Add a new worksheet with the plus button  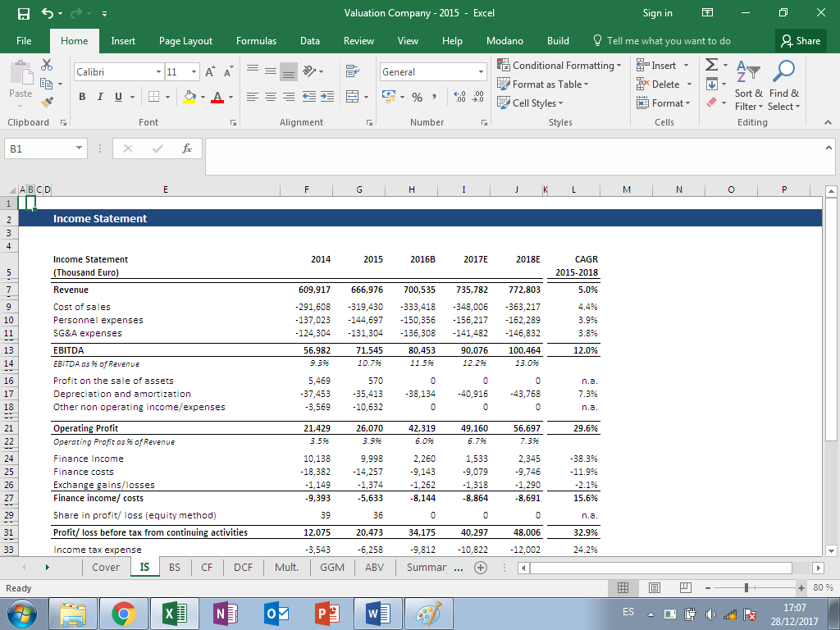coord(481,567)
